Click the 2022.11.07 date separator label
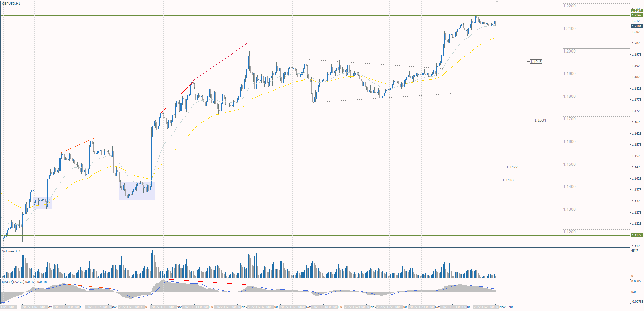The height and width of the screenshot is (311, 644). (x=34, y=307)
